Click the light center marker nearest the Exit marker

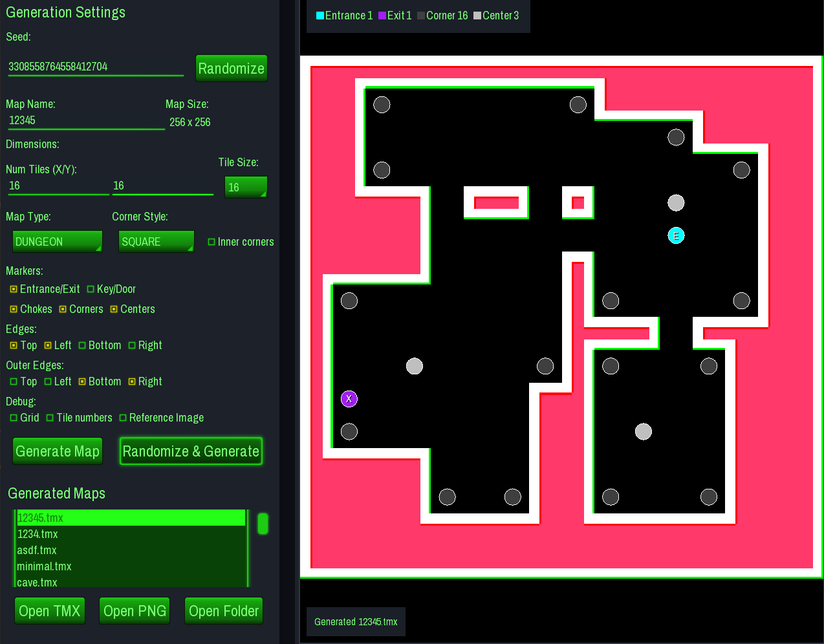[x=415, y=366]
